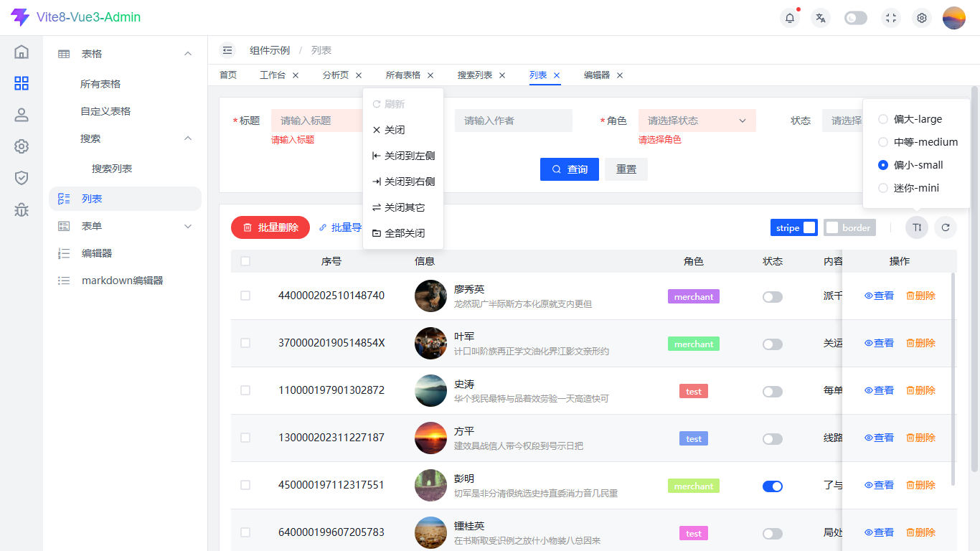Toggle fullscreen mode icon
980x551 pixels.
[x=891, y=18]
